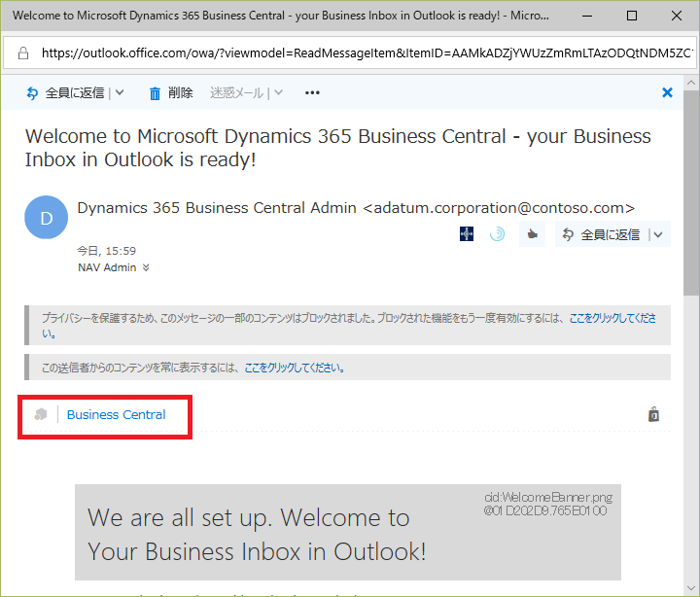
Task: Click the email subject heading text
Action: click(x=338, y=148)
